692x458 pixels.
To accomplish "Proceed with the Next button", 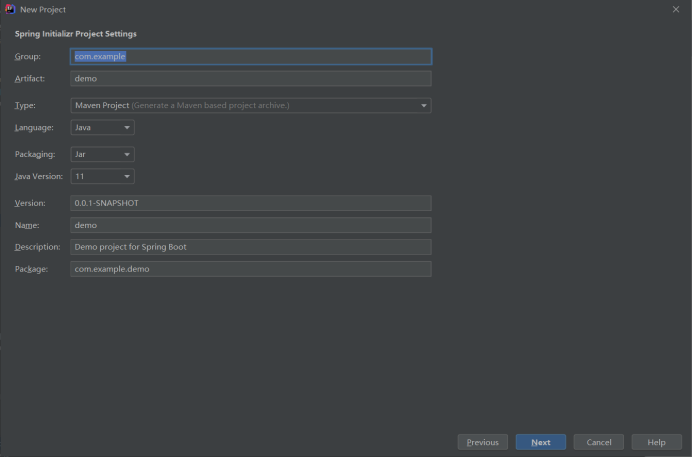I will 541,442.
